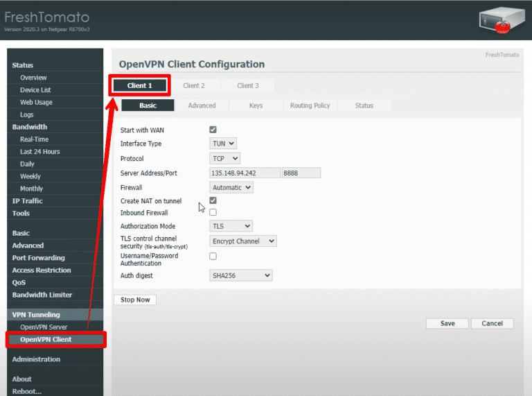Image resolution: width=532 pixels, height=396 pixels.
Task: Open the Interface Type TUN dropdown
Action: click(x=223, y=144)
